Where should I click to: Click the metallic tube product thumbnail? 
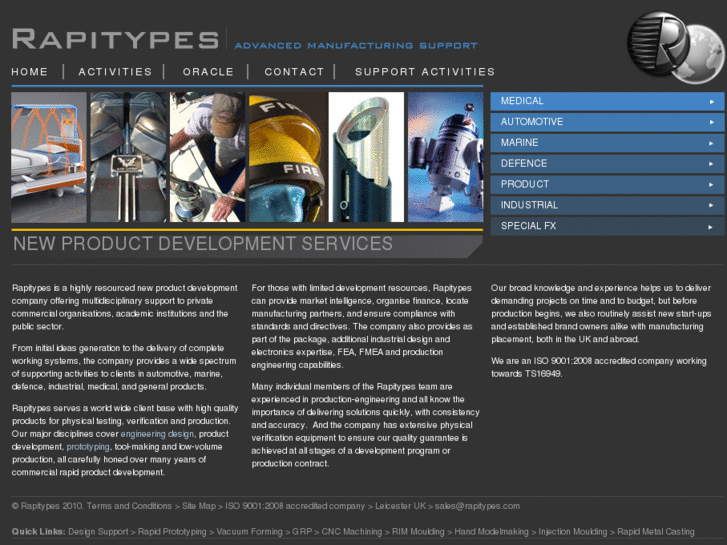(x=366, y=157)
